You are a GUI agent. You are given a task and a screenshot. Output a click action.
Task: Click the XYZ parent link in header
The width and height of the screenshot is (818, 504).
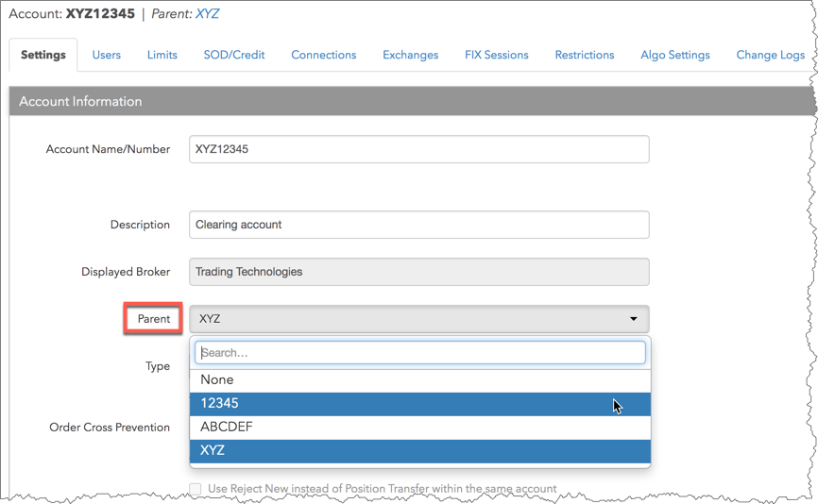click(207, 14)
